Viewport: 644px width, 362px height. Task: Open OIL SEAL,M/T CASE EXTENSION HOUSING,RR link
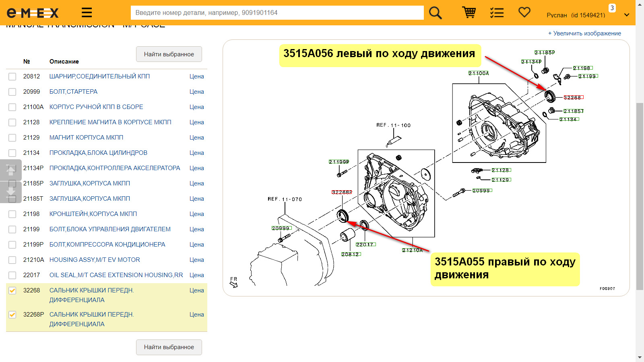click(116, 275)
